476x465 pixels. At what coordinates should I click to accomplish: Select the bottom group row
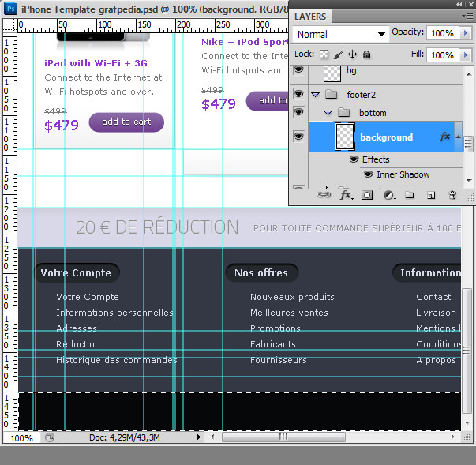(385, 113)
